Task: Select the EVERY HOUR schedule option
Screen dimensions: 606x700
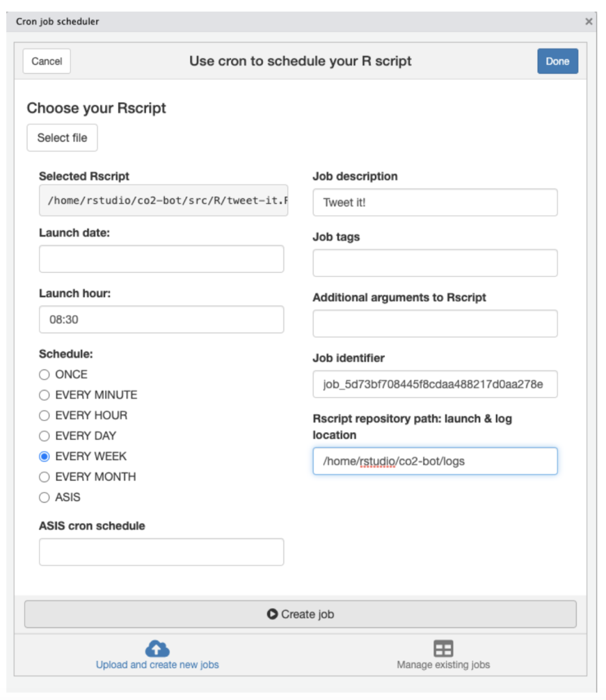Action: pos(44,416)
